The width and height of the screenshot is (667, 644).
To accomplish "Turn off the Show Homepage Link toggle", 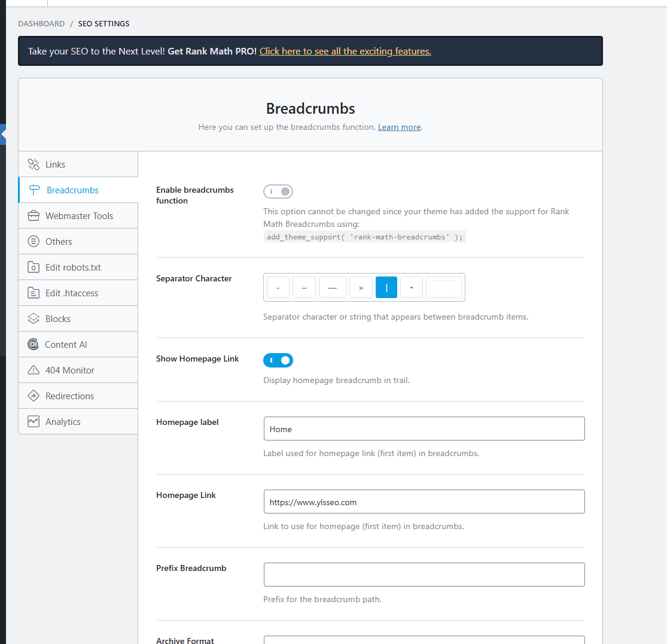I will [x=278, y=360].
